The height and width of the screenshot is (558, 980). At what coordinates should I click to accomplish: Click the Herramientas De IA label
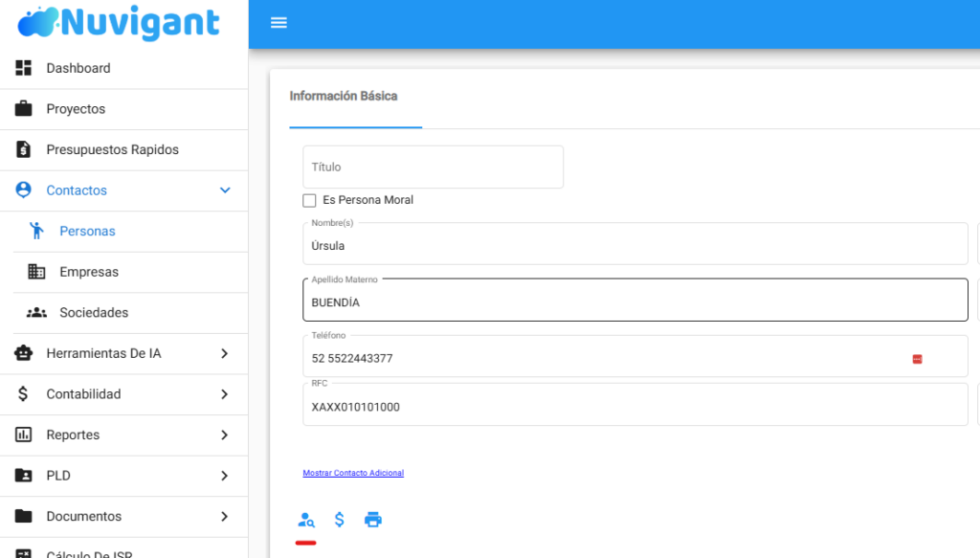[x=103, y=353]
